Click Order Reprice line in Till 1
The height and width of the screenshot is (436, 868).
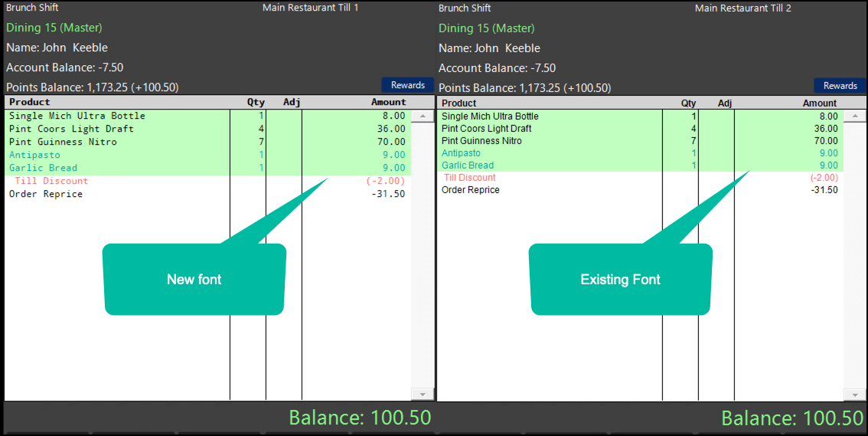(207, 194)
